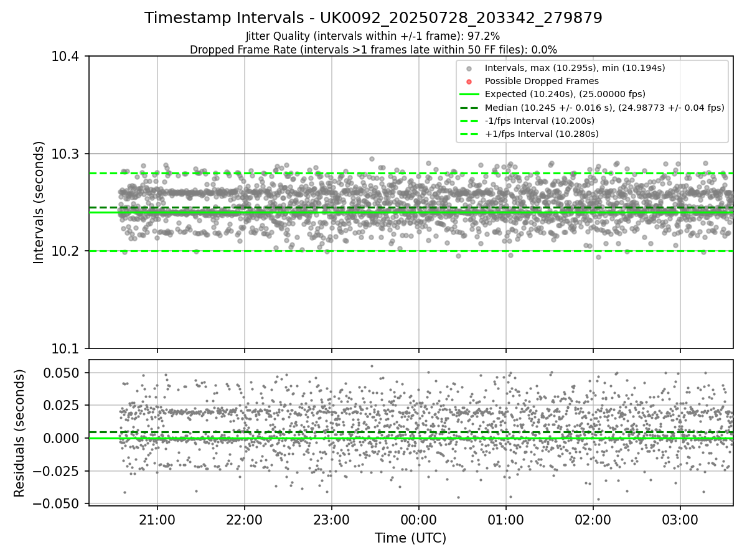Viewport: 747px width, 560px height.
Task: Click the dark green dashed sample beside 'Median'
Action: click(469, 108)
